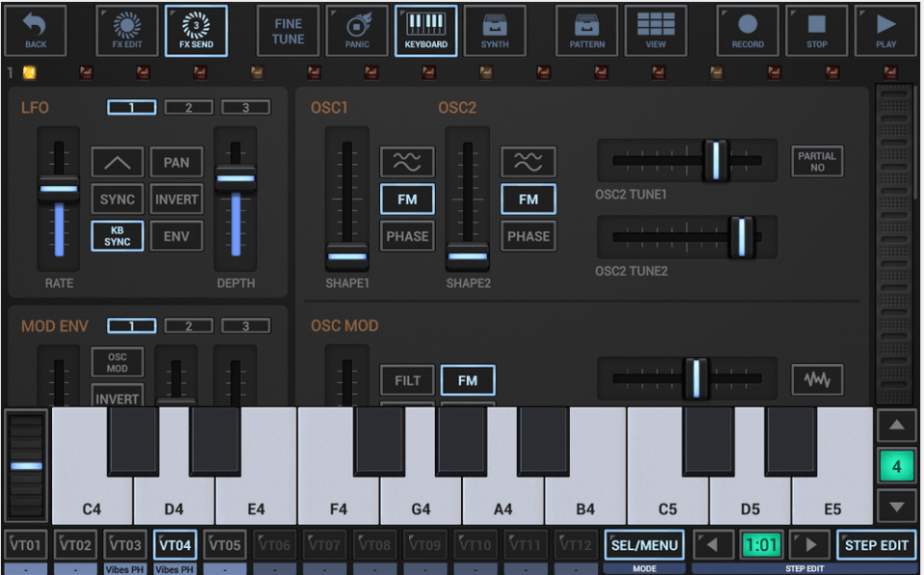Image resolution: width=924 pixels, height=575 pixels.
Task: Enable LFO PAN modulation
Action: pyautogui.click(x=176, y=162)
